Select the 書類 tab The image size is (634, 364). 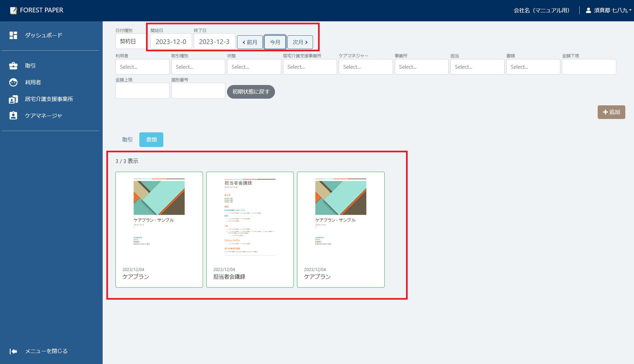point(151,140)
